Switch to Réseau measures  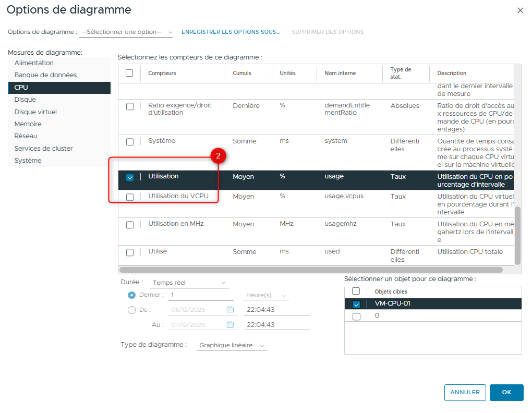pos(26,136)
